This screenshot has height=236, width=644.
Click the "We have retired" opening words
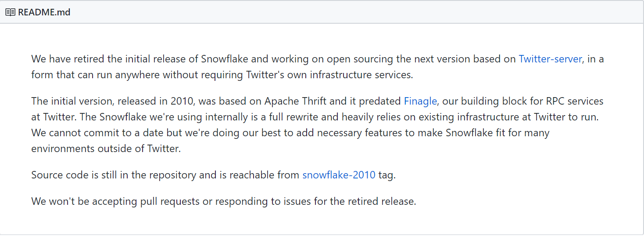(x=64, y=59)
